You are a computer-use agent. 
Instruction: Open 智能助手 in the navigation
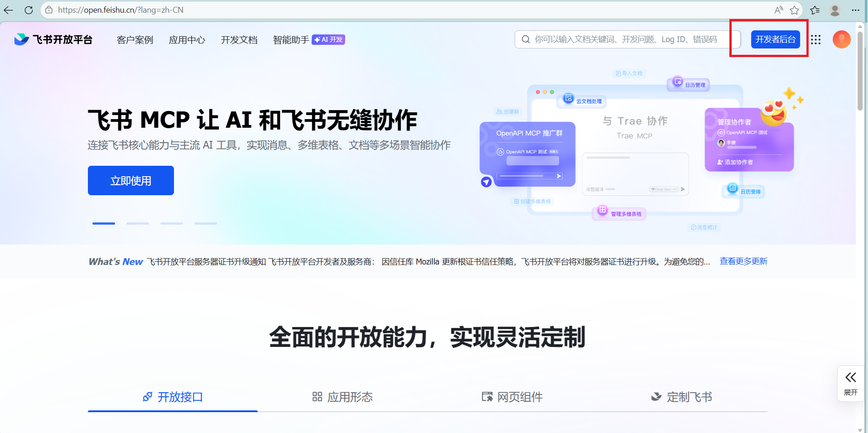pyautogui.click(x=291, y=40)
